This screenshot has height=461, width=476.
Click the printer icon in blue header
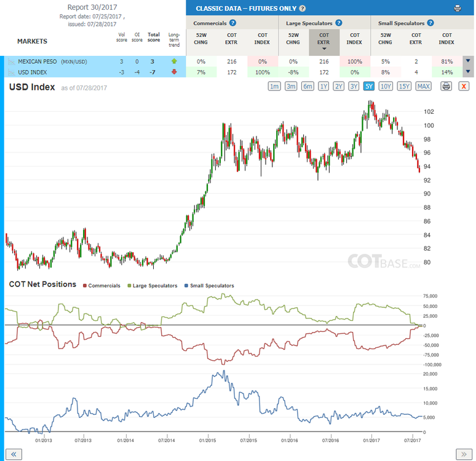458,8
